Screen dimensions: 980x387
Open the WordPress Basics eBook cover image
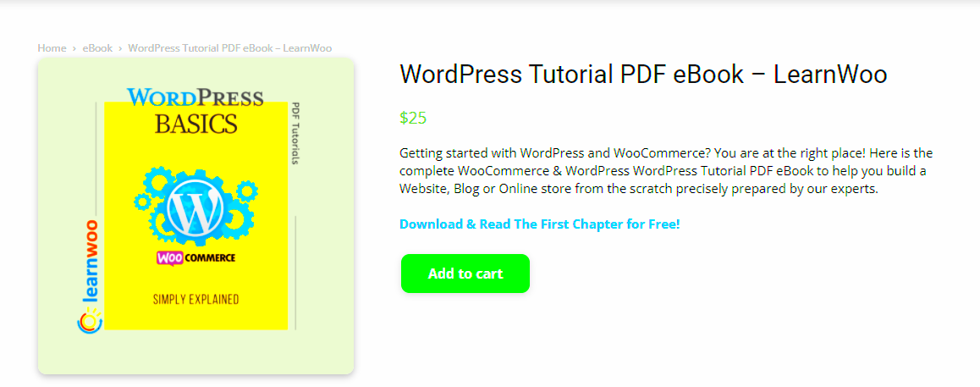click(195, 216)
